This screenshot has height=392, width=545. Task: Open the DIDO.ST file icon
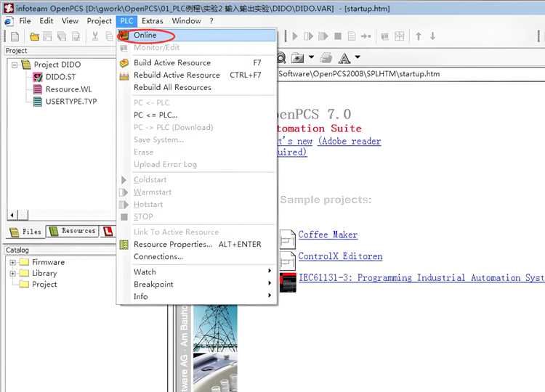pos(39,77)
